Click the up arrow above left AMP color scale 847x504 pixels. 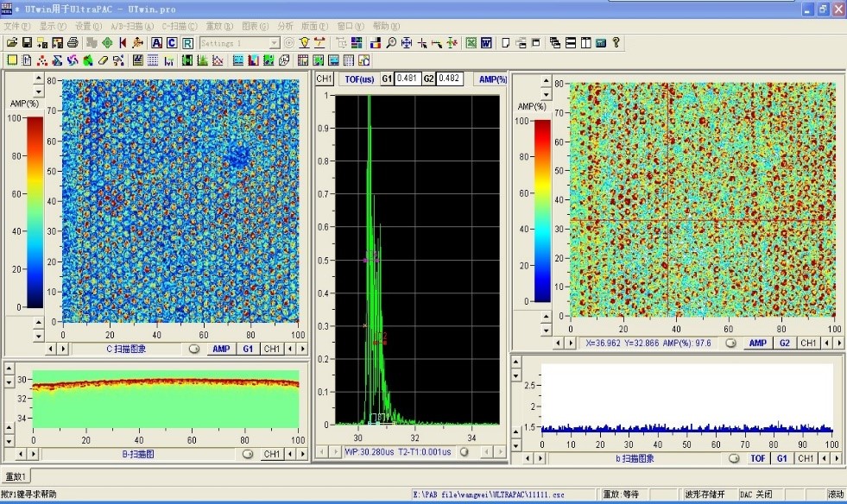[38, 79]
